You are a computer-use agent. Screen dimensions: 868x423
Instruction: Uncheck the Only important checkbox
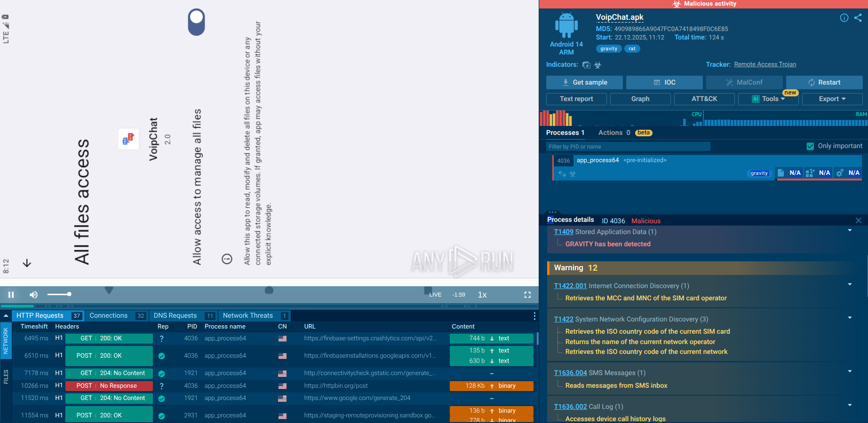[810, 146]
